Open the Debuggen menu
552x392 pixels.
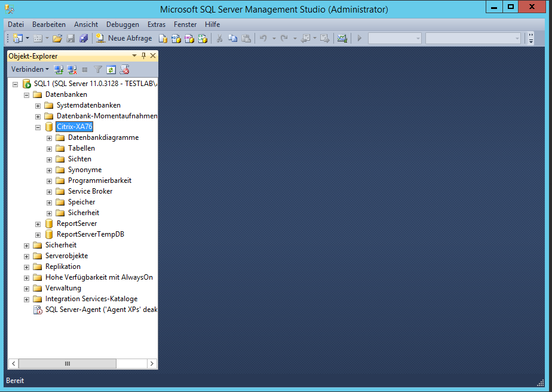click(x=122, y=24)
